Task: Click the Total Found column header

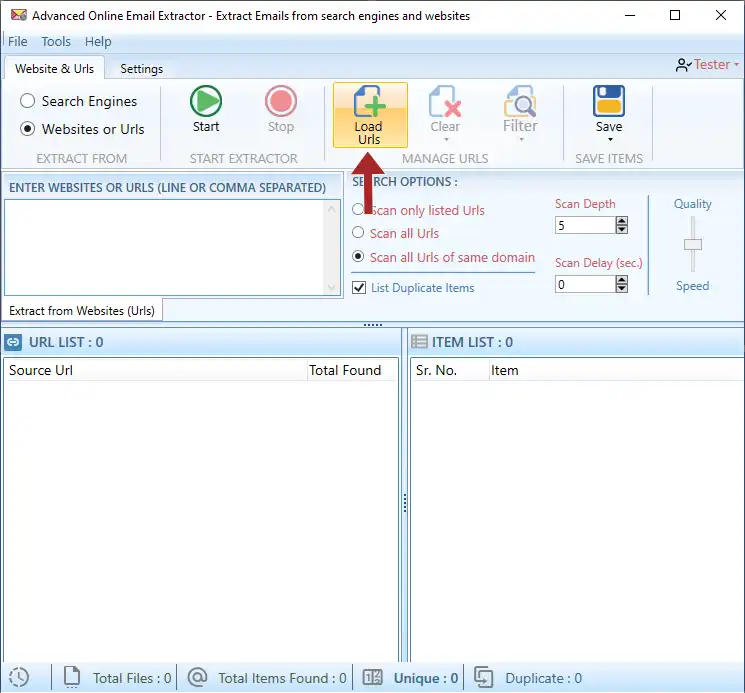Action: click(352, 370)
